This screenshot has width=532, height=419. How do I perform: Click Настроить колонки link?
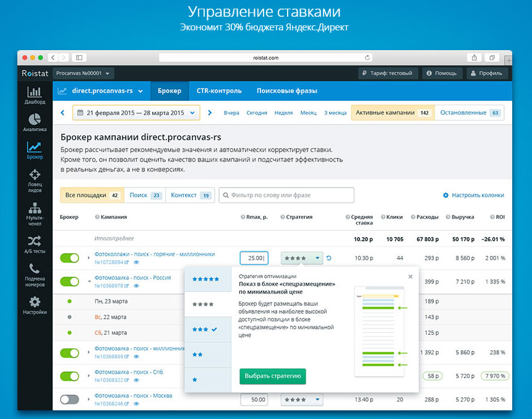point(473,196)
